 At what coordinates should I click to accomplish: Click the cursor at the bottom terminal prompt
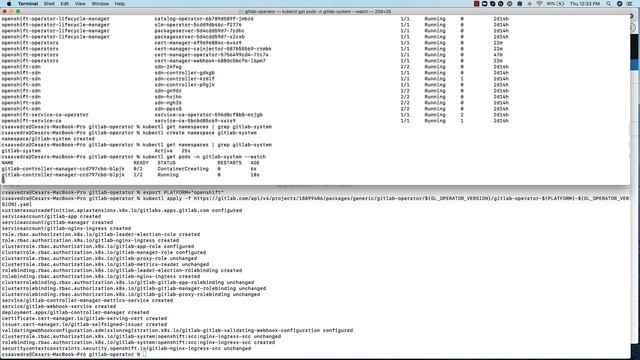[x=144, y=354]
